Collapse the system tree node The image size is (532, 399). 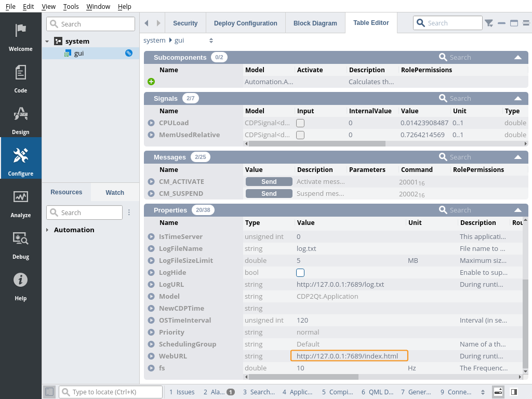[47, 41]
